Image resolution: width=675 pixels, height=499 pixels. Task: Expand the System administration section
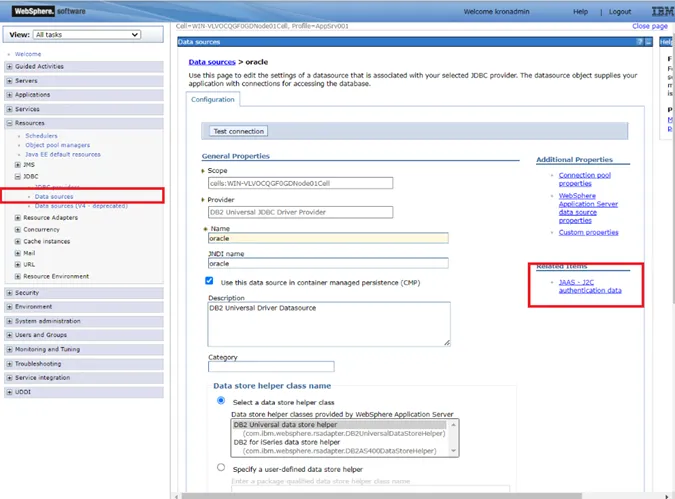[9, 321]
